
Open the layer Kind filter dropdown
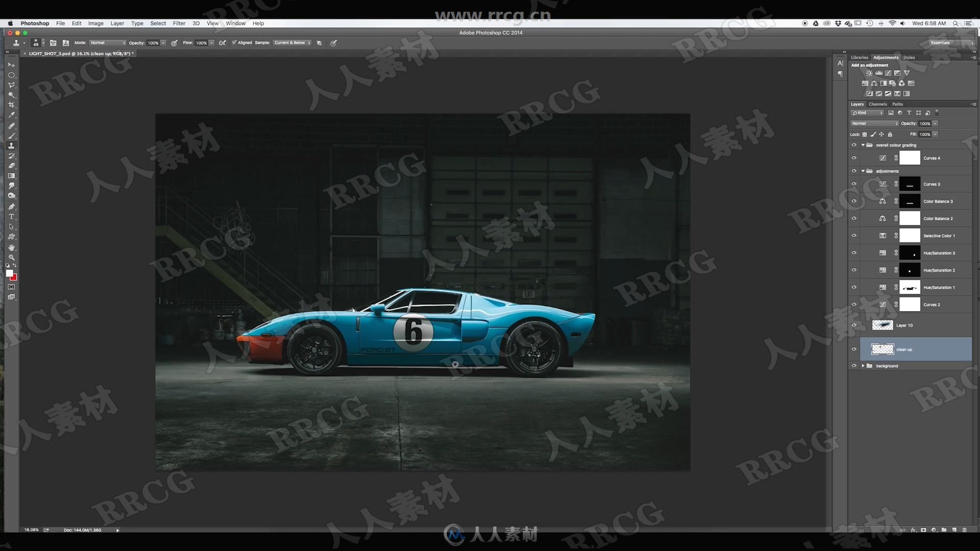tap(867, 113)
